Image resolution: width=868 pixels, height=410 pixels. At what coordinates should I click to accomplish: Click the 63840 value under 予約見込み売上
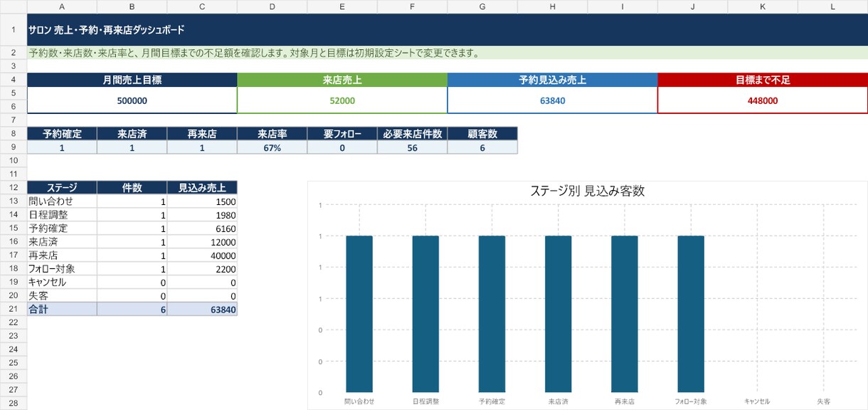tap(553, 100)
